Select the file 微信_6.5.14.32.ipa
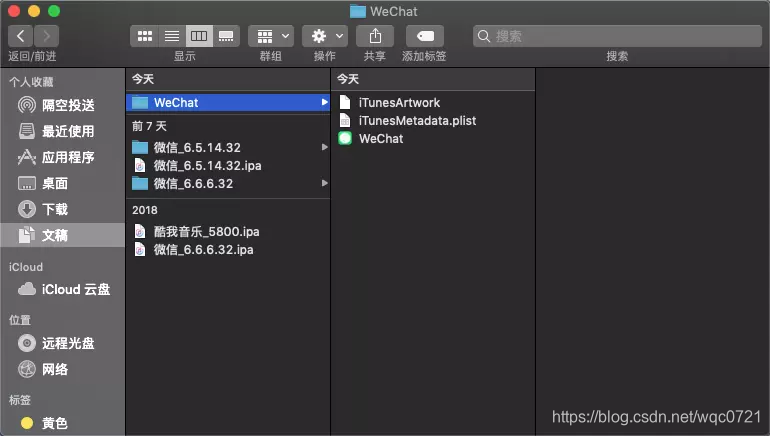Screen dimensions: 770x436 [228, 165]
